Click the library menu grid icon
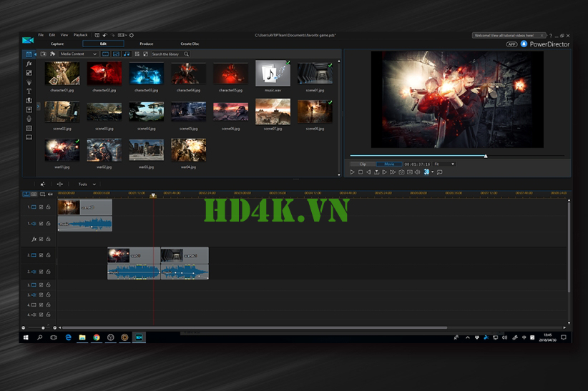Screen dimensions: 588x391 (x=137, y=54)
